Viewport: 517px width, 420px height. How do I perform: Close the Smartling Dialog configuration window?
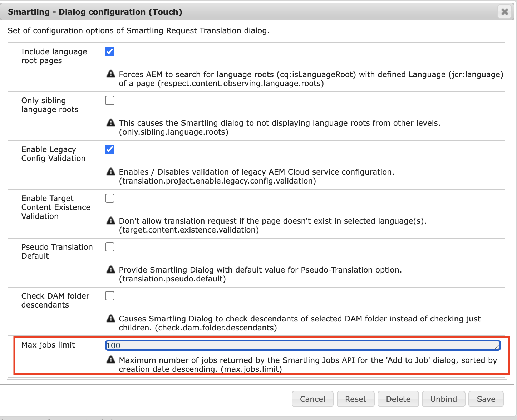point(504,12)
